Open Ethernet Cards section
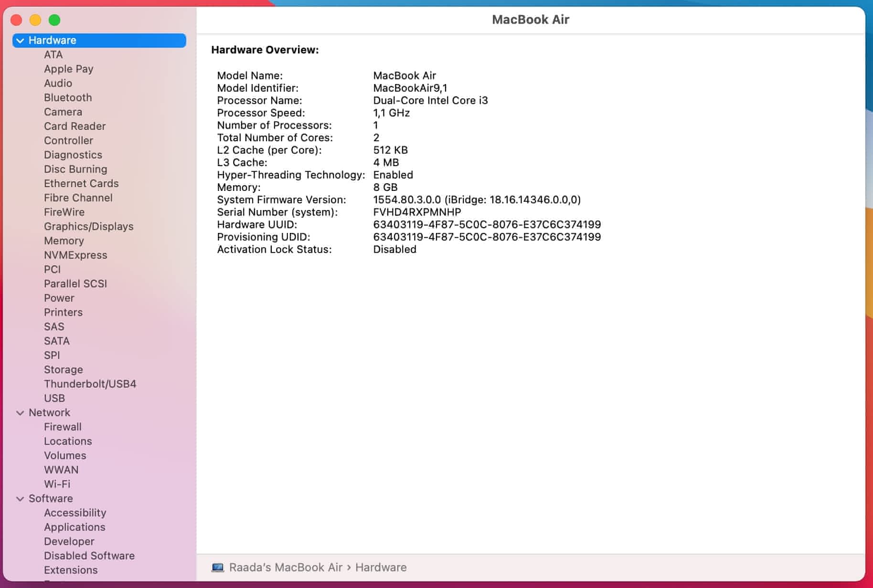 point(81,184)
